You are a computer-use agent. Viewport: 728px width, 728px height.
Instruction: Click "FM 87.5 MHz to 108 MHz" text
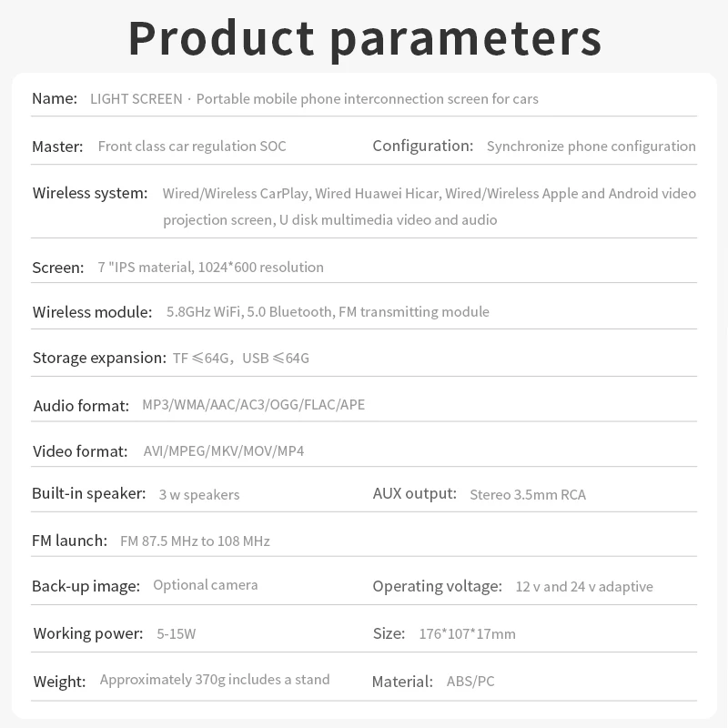coord(195,541)
